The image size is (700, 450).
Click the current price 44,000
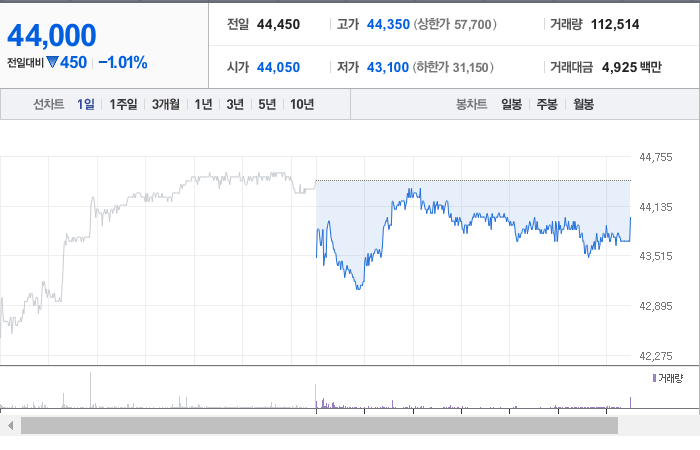click(x=52, y=35)
